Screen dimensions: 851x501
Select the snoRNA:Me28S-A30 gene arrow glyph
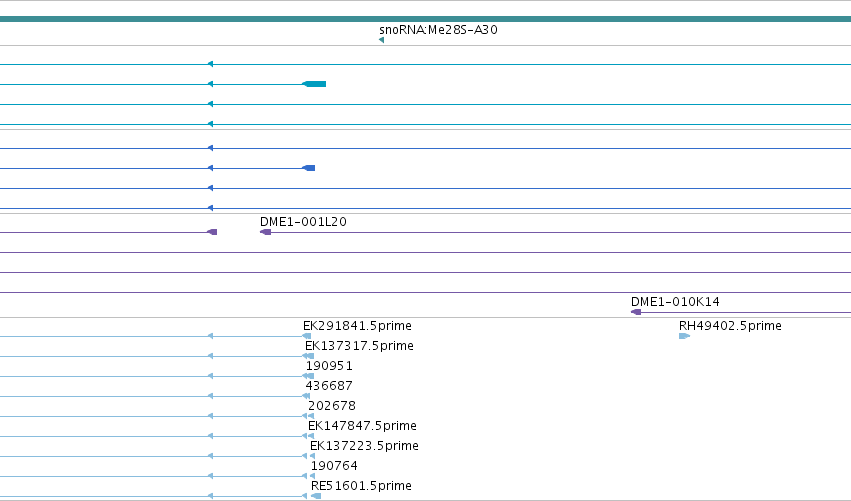pyautogui.click(x=382, y=40)
